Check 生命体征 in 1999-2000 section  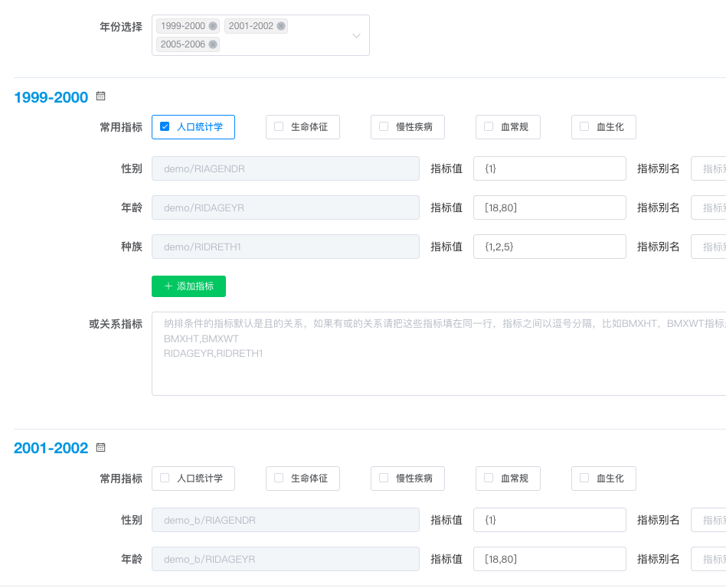click(279, 126)
